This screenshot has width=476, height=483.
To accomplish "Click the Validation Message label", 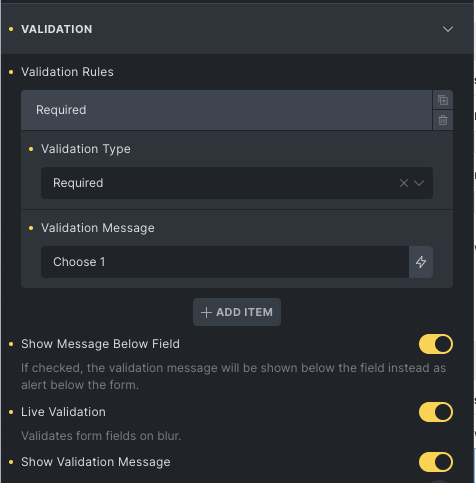I will click(x=98, y=228).
